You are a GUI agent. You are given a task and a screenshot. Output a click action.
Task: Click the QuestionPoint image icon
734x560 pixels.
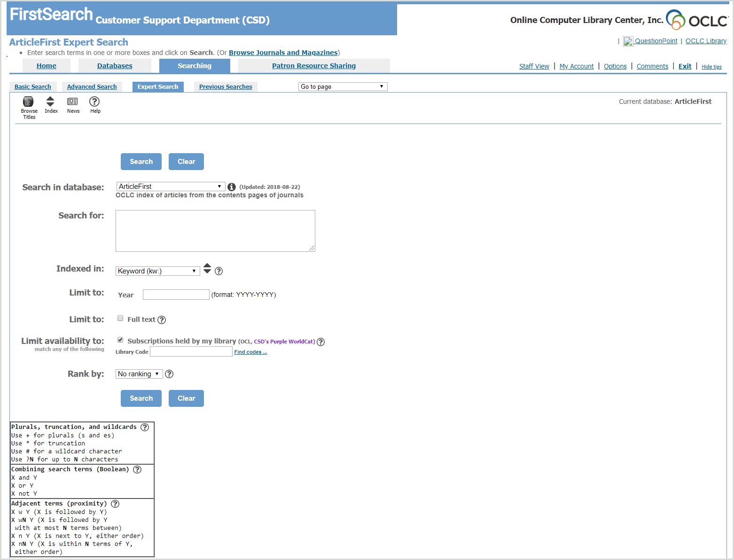pos(628,41)
